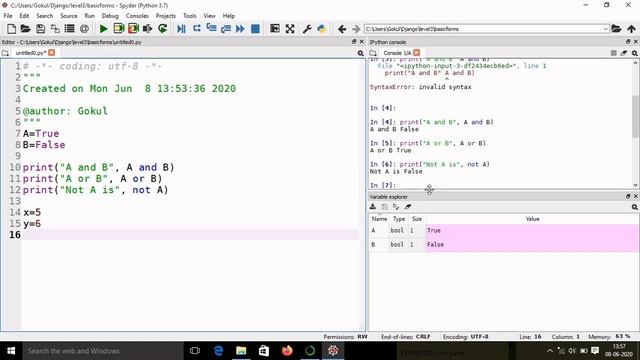Reset all variables eraser in Variable explorer
Viewport: 640px width, 360px height.
[407, 207]
